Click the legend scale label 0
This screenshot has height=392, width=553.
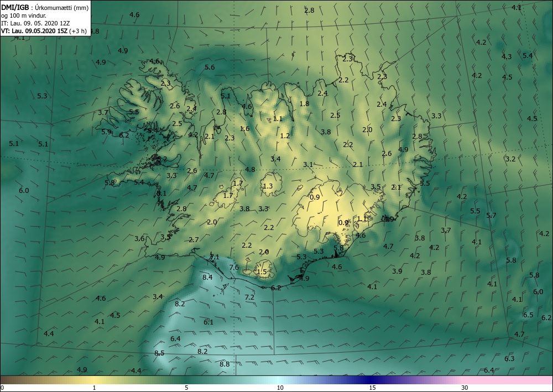(2, 388)
